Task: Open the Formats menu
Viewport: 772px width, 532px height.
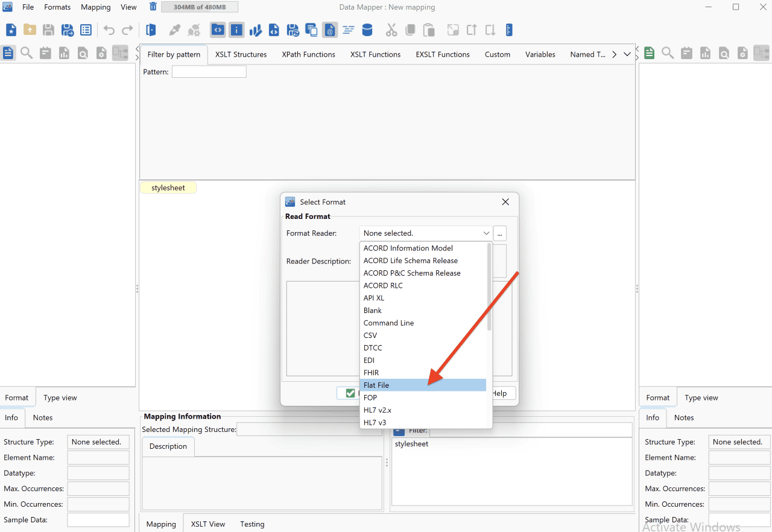Action: tap(57, 7)
